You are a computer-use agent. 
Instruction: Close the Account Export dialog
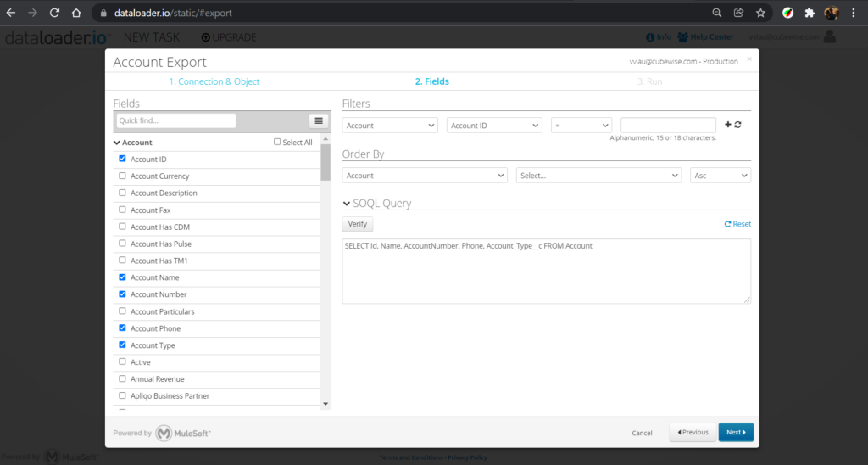748,60
